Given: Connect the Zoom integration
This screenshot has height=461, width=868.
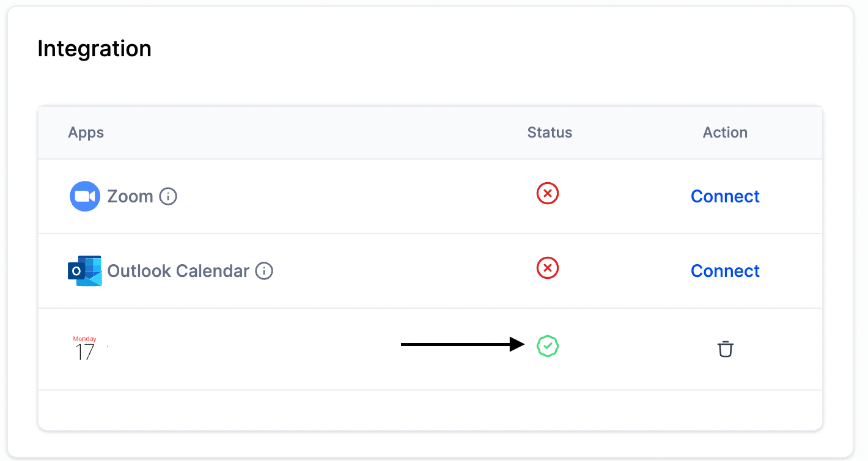Looking at the screenshot, I should pyautogui.click(x=725, y=196).
